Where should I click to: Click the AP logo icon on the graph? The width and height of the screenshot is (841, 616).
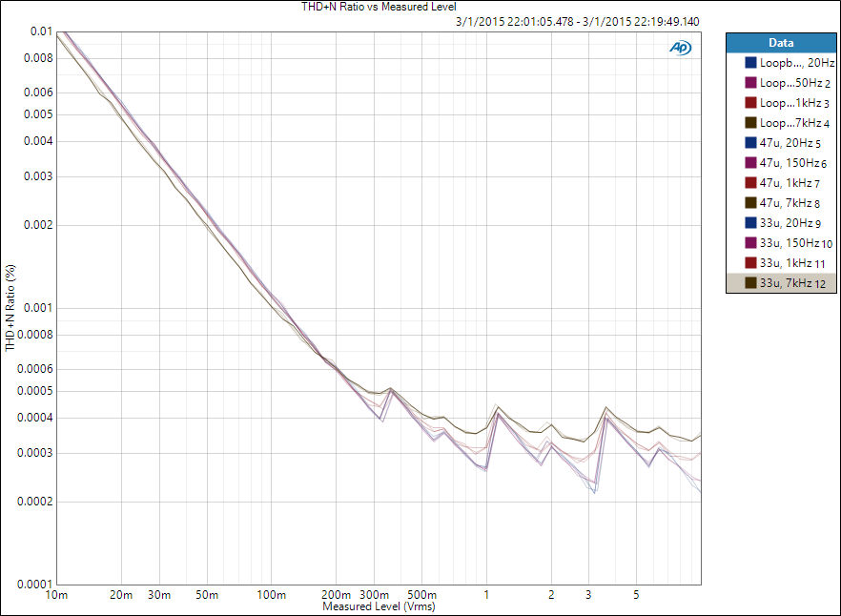click(x=680, y=48)
